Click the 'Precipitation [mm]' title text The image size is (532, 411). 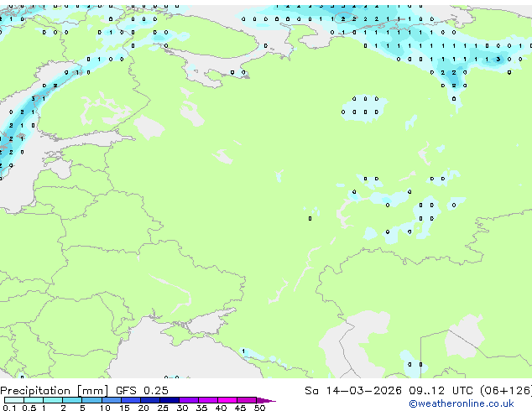pos(55,391)
